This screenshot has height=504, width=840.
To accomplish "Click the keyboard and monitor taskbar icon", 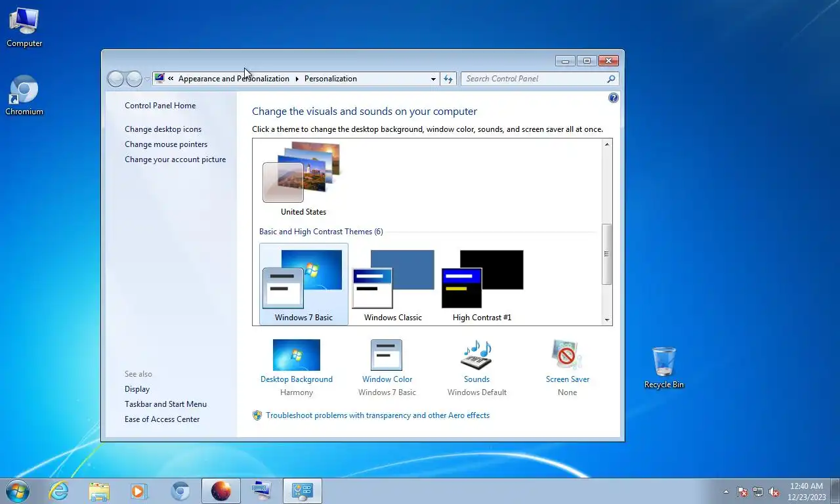I will click(262, 491).
